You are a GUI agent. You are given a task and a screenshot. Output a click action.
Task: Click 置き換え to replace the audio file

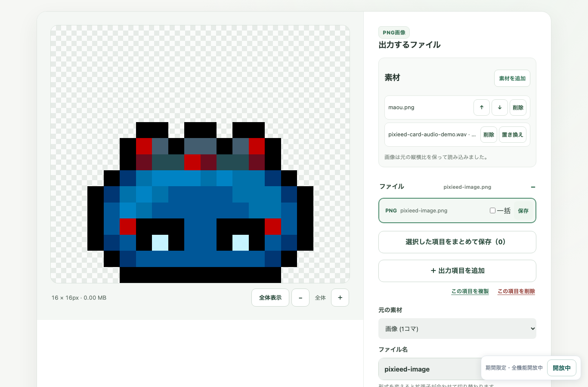pos(512,135)
